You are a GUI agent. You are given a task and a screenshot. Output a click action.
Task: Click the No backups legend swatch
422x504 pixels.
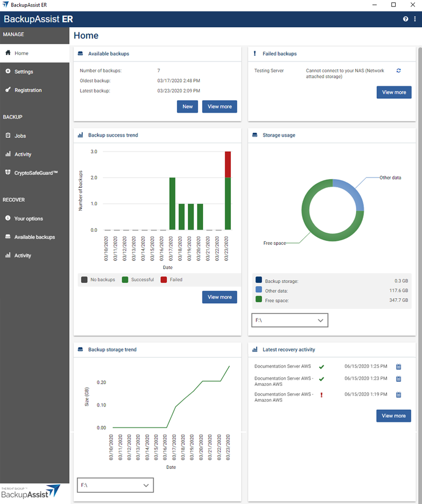coord(84,280)
